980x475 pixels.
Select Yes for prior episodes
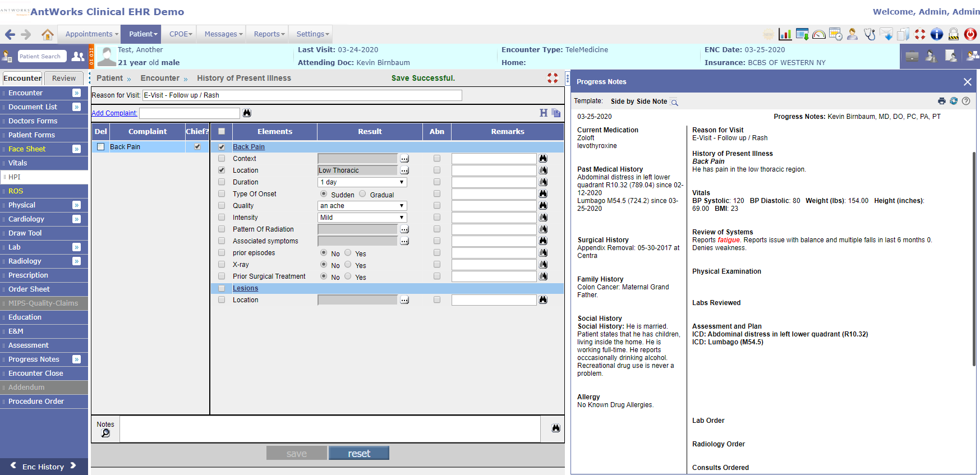pyautogui.click(x=348, y=253)
